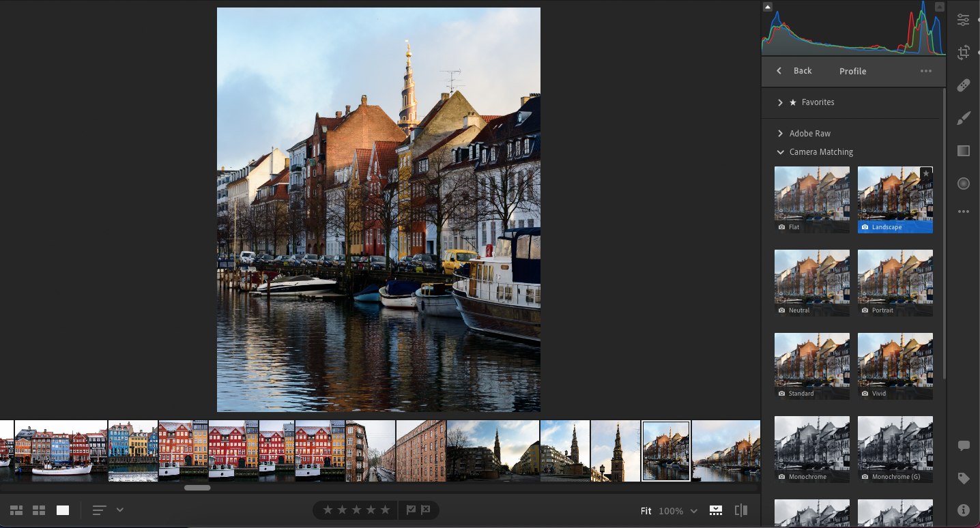Screen dimensions: 980x528
Task: Toggle the filmstrip visibility button
Action: [x=715, y=510]
